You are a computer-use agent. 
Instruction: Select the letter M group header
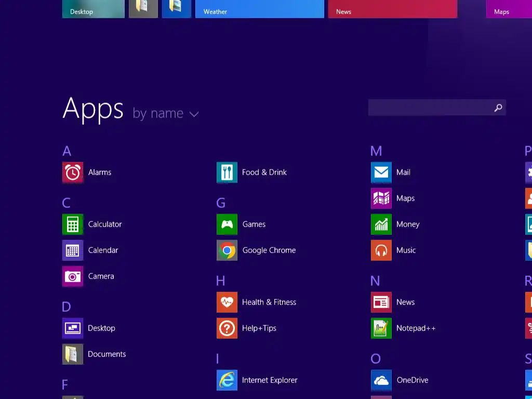click(x=376, y=151)
